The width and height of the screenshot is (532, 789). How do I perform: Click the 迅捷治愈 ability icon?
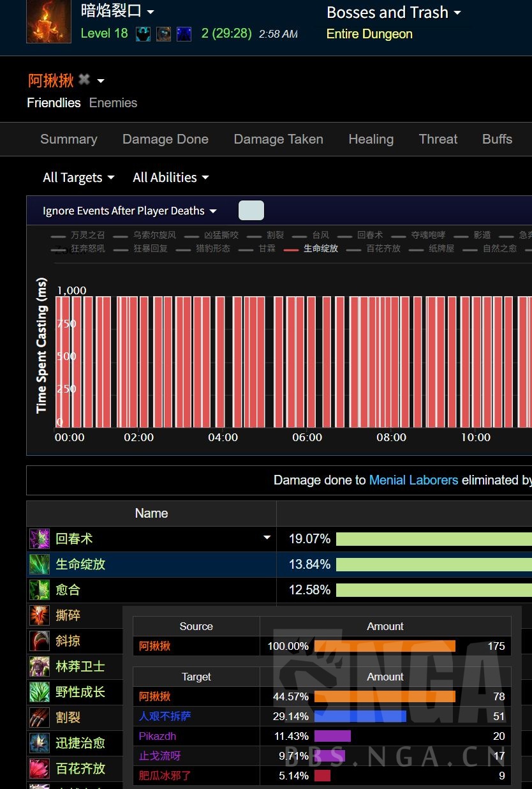pyautogui.click(x=40, y=743)
